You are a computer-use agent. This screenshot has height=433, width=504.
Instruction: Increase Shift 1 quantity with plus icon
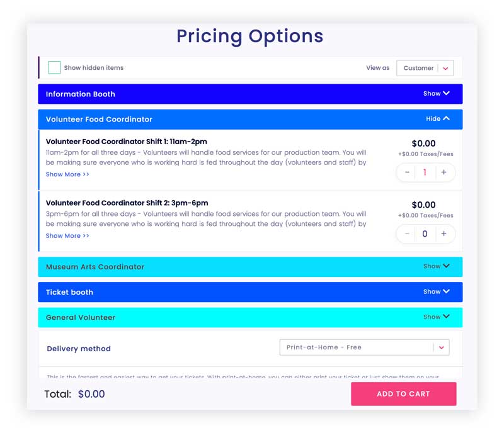pyautogui.click(x=444, y=172)
